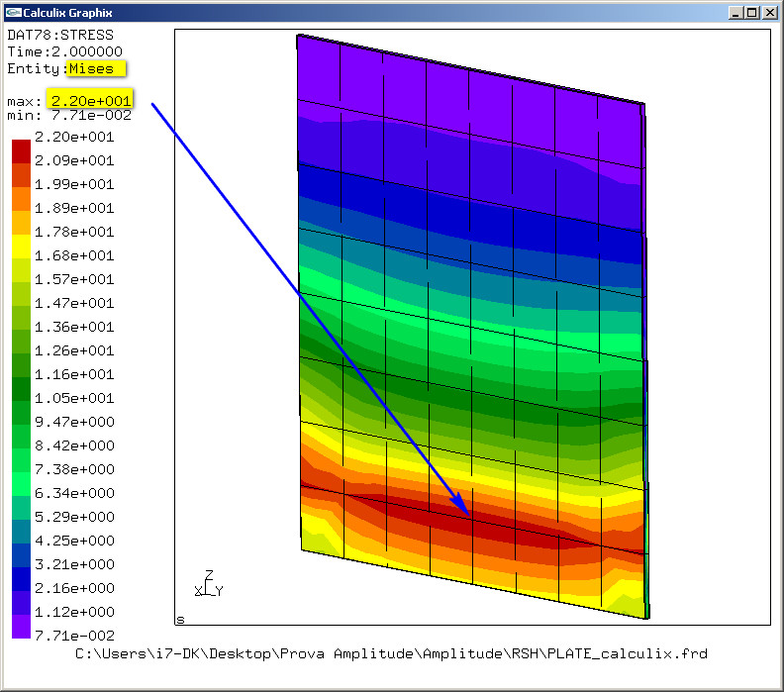Click the 1.47e+001 legend value

pyautogui.click(x=74, y=303)
